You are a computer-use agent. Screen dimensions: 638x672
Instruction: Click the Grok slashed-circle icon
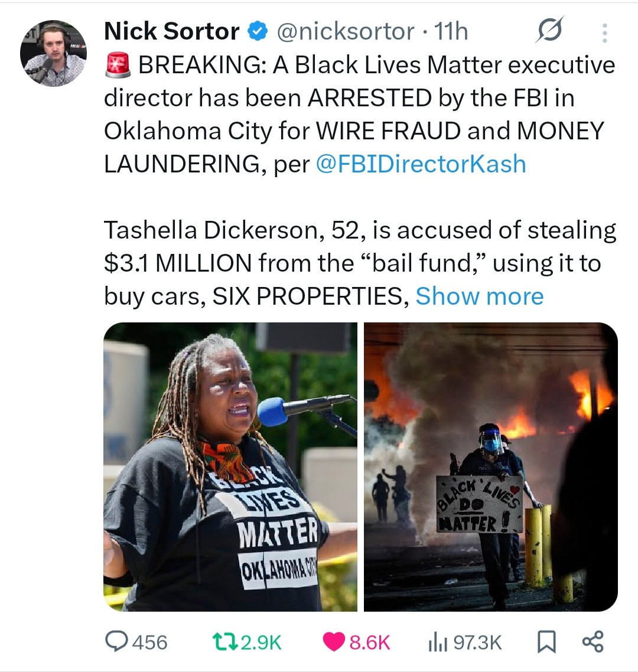[549, 30]
